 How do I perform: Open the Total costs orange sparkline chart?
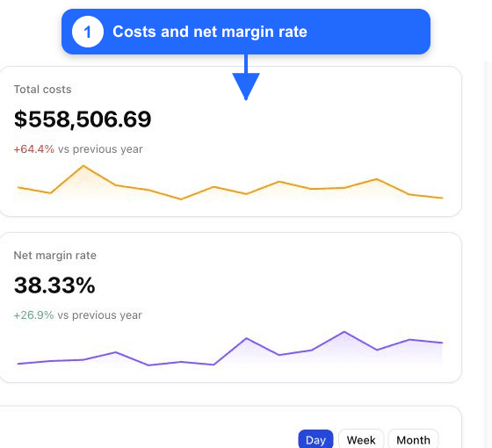(x=230, y=183)
